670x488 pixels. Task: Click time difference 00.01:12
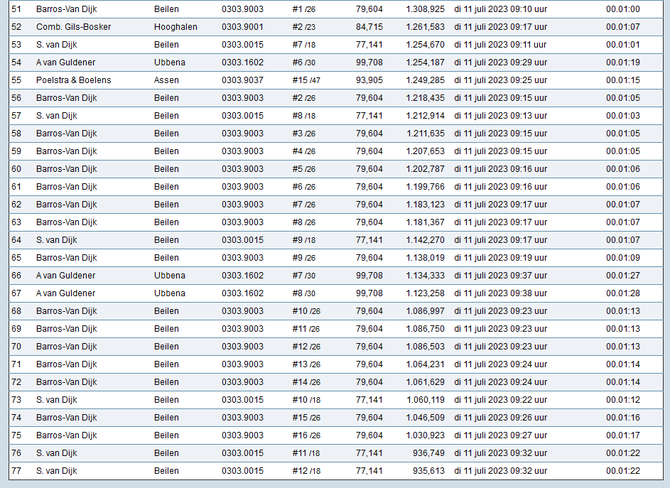click(x=623, y=400)
